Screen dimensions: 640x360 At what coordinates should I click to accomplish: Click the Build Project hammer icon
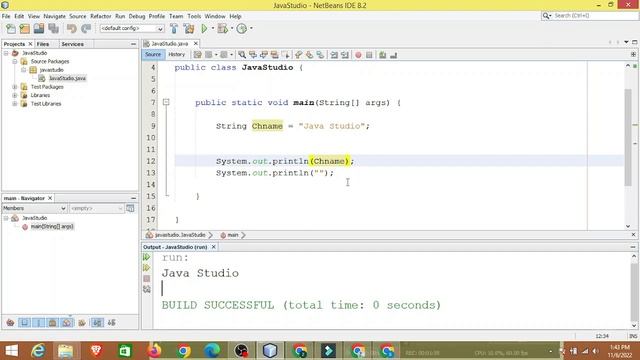174,29
